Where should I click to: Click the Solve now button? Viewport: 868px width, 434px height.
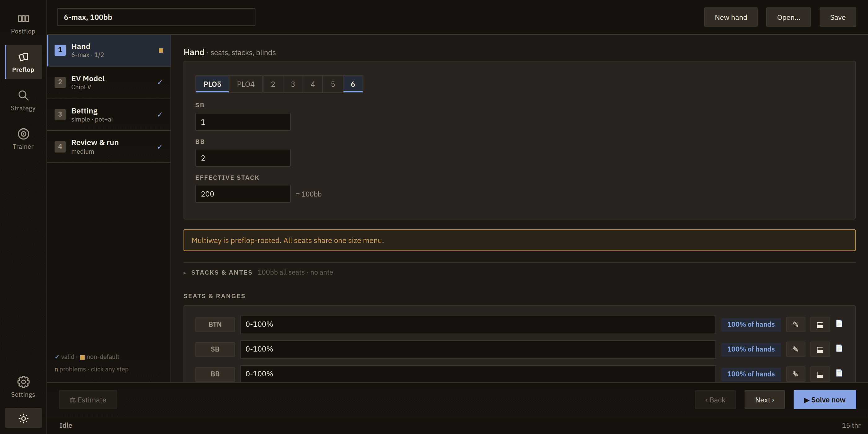click(x=825, y=400)
